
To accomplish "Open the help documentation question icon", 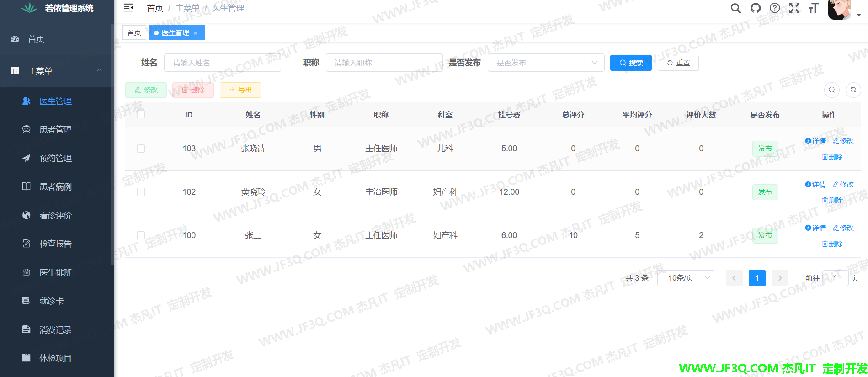I will 775,8.
